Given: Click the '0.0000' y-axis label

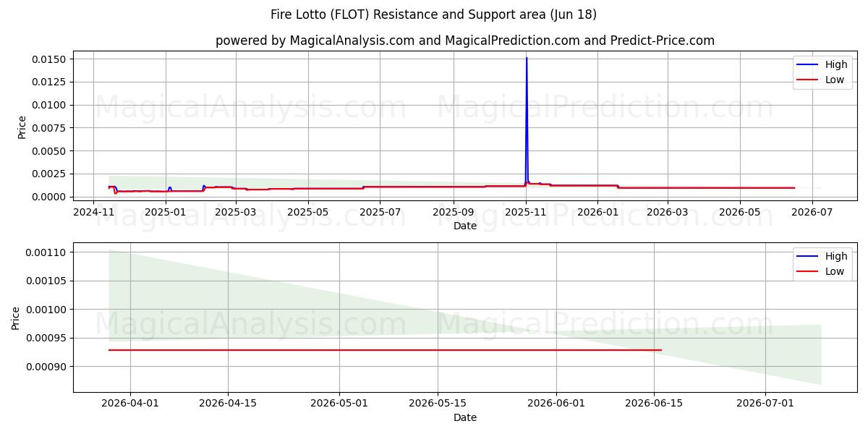Looking at the screenshot, I should 50,197.
